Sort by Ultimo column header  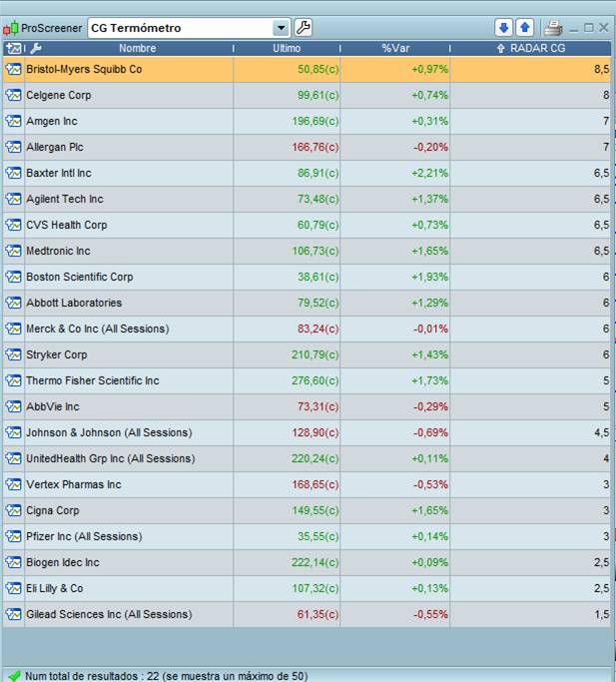tap(287, 48)
